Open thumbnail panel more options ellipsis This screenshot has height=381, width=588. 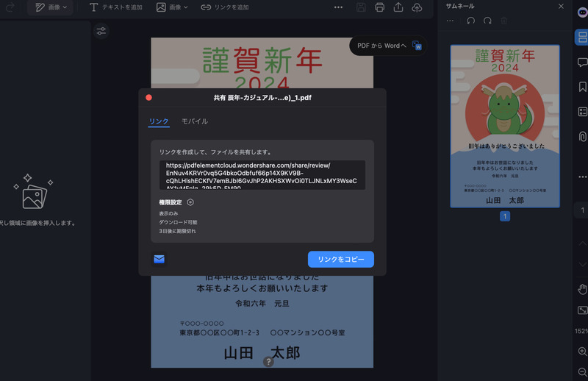[450, 21]
